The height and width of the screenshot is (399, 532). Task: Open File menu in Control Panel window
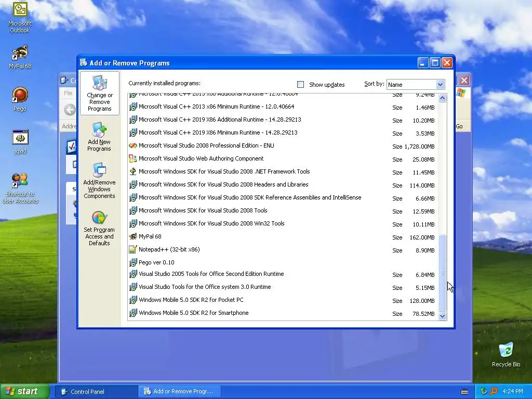click(x=68, y=93)
